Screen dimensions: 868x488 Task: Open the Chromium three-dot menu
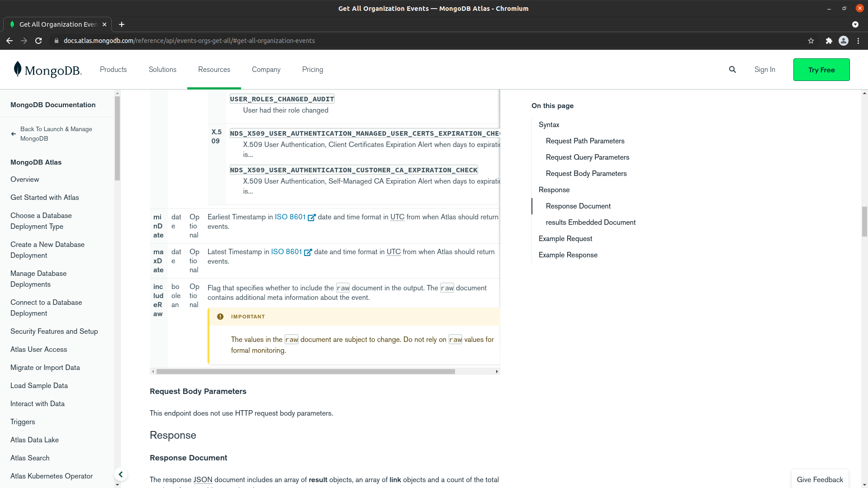[858, 41]
